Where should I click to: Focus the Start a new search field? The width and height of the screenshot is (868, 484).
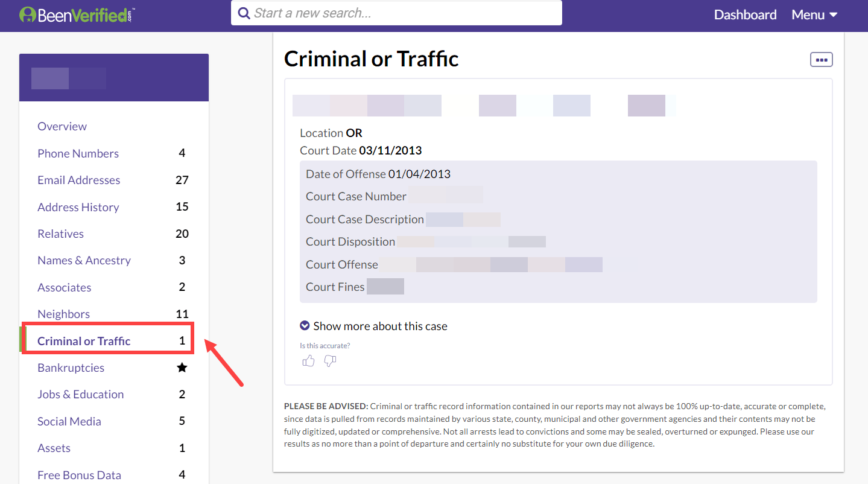396,13
